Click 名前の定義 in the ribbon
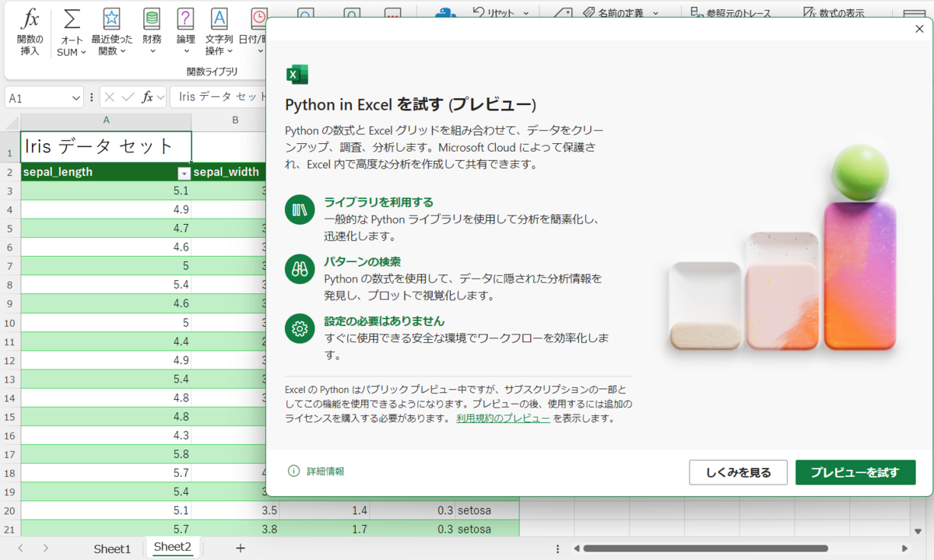934x560 pixels. (x=613, y=12)
